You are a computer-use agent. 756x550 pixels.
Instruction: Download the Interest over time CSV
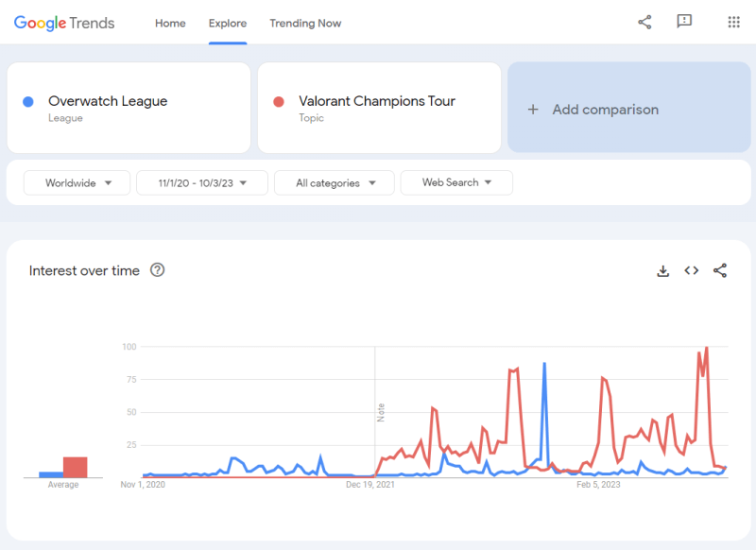pyautogui.click(x=663, y=271)
